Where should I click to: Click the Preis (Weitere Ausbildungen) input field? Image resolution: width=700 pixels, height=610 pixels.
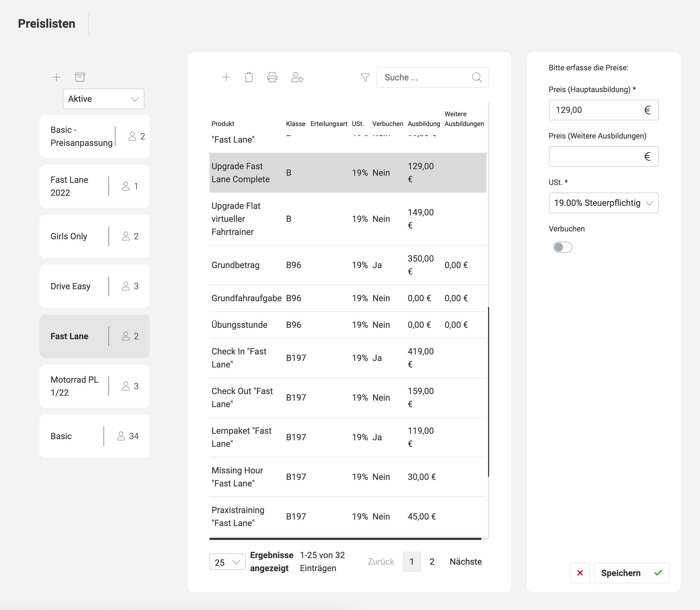(594, 157)
